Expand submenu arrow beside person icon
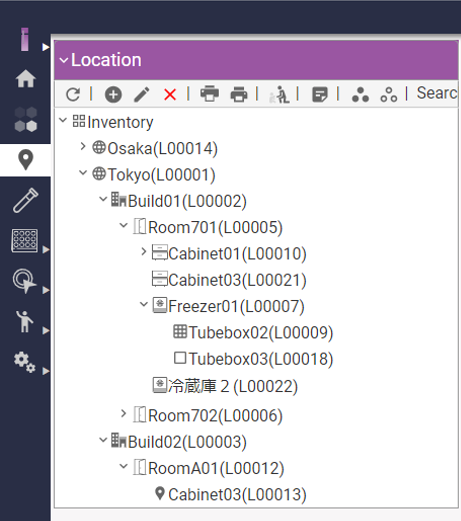 [x=46, y=331]
